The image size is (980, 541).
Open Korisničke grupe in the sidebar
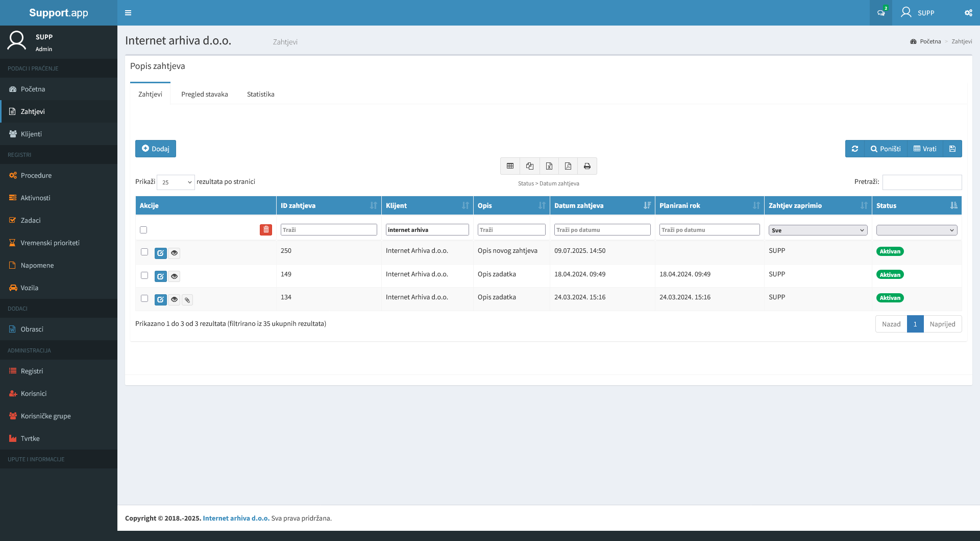[59, 416]
